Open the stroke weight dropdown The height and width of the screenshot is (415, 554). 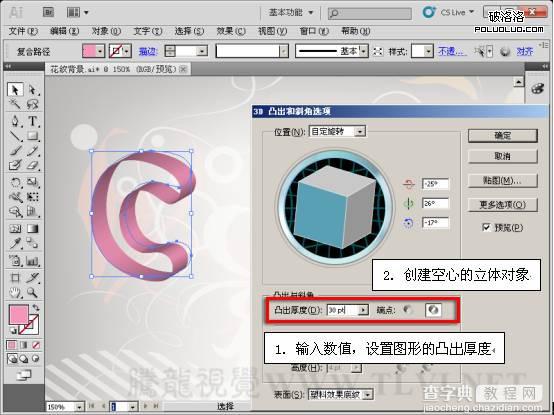pos(202,52)
